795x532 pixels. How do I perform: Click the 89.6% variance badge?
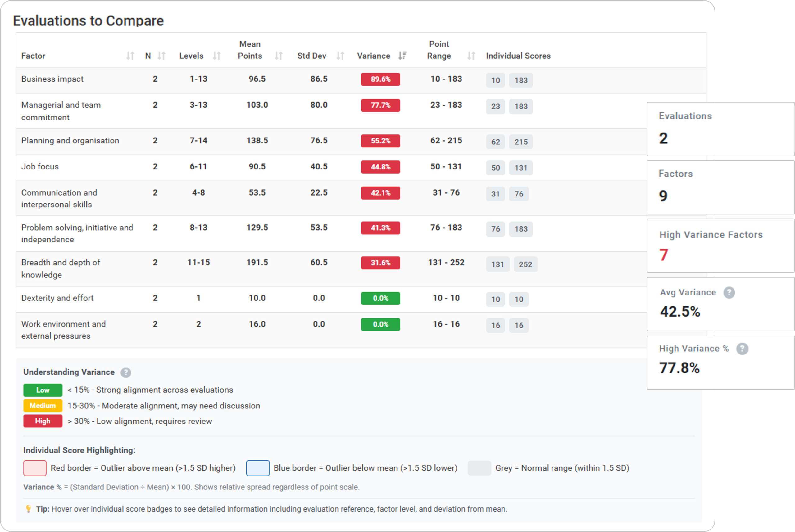point(380,79)
